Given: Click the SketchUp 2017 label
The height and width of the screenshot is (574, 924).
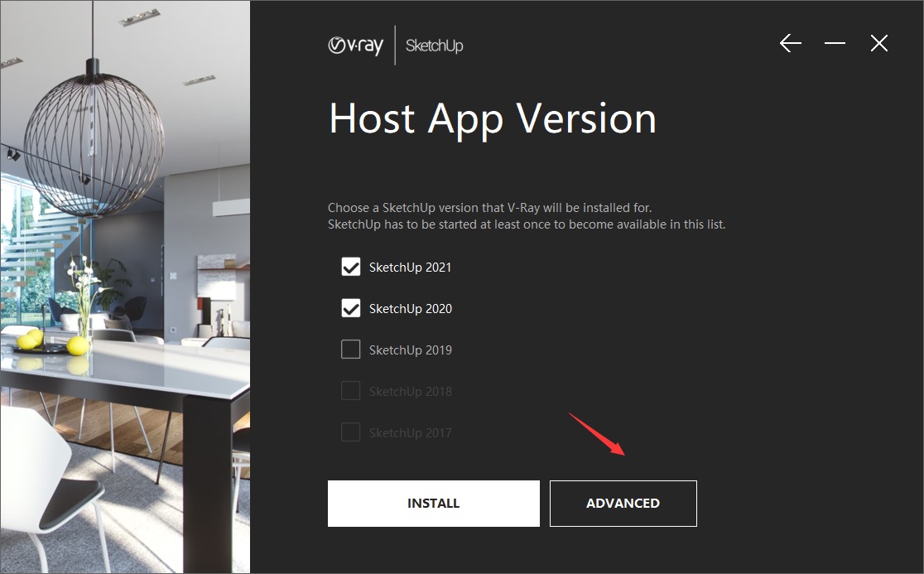Looking at the screenshot, I should [411, 432].
